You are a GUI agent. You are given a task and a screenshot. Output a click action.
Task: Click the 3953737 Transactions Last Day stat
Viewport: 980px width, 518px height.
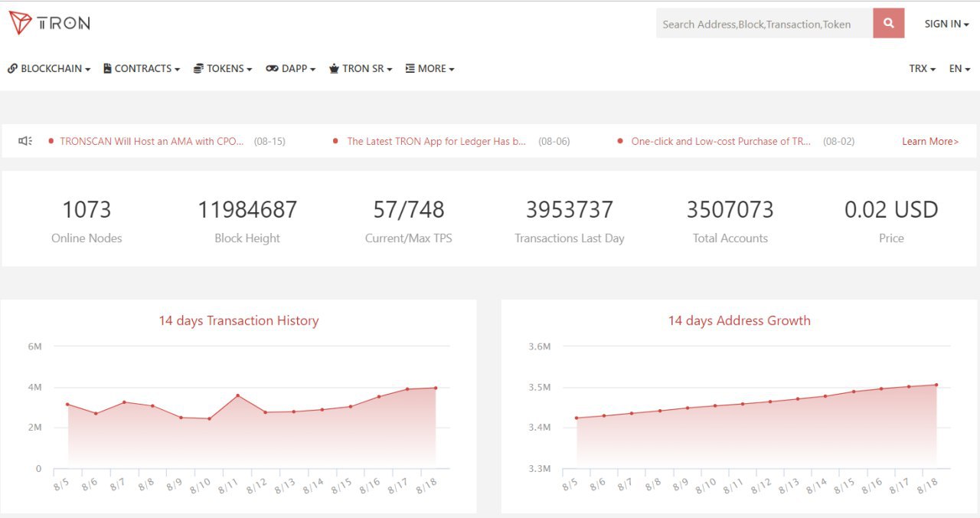[x=570, y=220]
